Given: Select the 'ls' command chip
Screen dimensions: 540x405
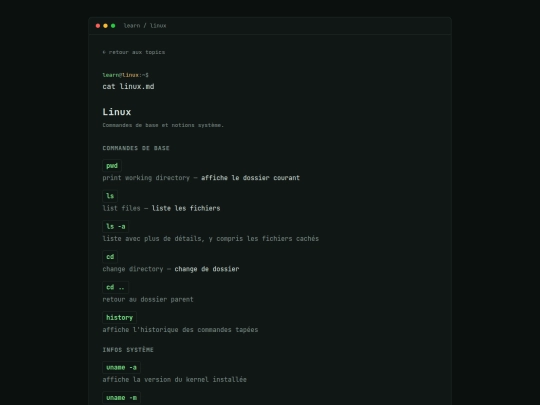Looking at the screenshot, I should (110, 196).
